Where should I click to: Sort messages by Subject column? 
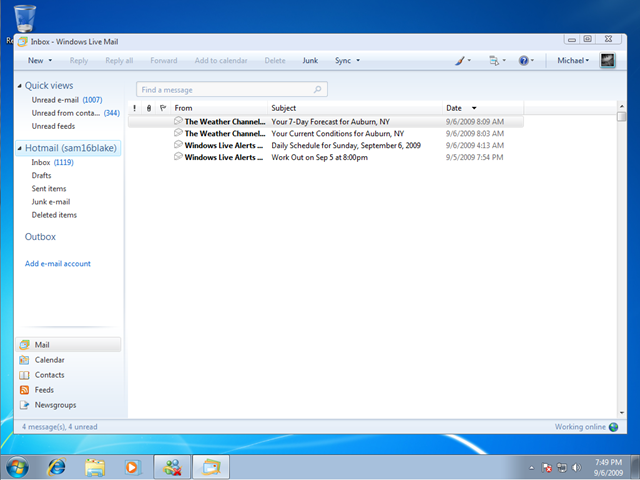tap(355, 108)
